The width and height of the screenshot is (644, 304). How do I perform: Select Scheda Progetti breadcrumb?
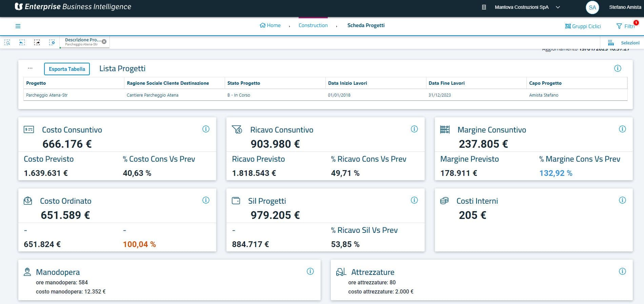pyautogui.click(x=366, y=25)
